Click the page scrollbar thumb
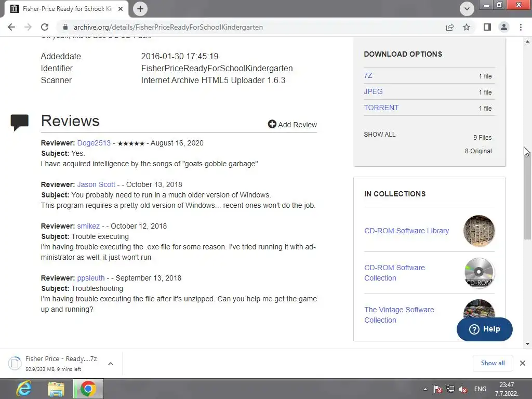The height and width of the screenshot is (399, 532). (528, 193)
